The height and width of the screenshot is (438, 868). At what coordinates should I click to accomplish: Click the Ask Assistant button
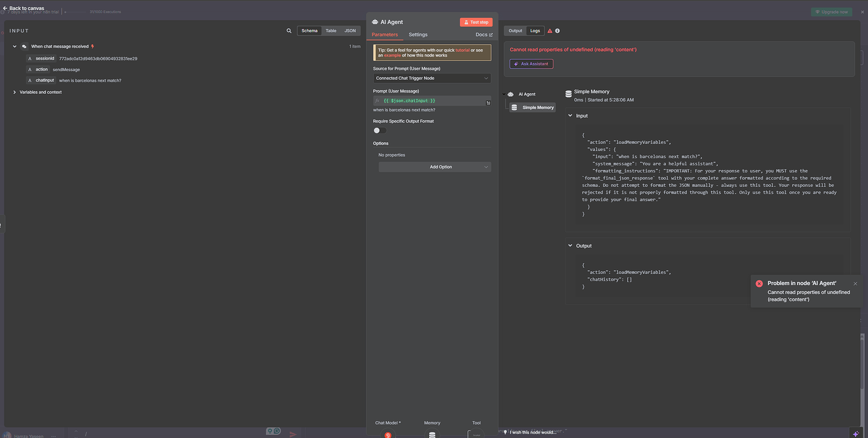(531, 64)
